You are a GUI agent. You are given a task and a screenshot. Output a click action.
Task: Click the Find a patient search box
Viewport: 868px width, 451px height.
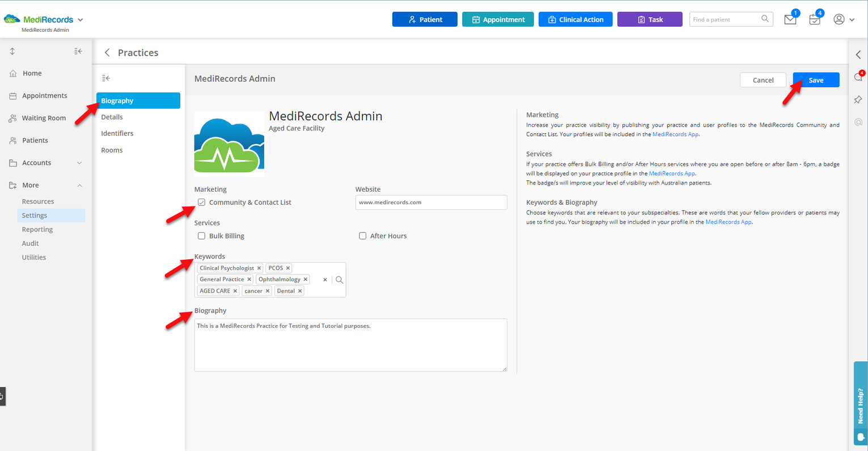pos(731,19)
